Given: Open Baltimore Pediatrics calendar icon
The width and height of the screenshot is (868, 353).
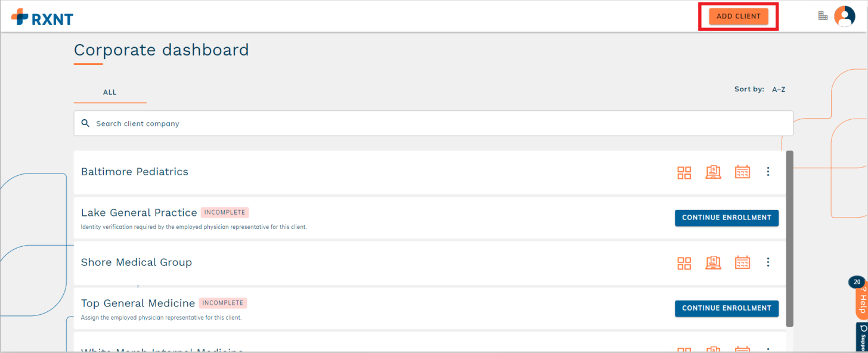Looking at the screenshot, I should (742, 172).
